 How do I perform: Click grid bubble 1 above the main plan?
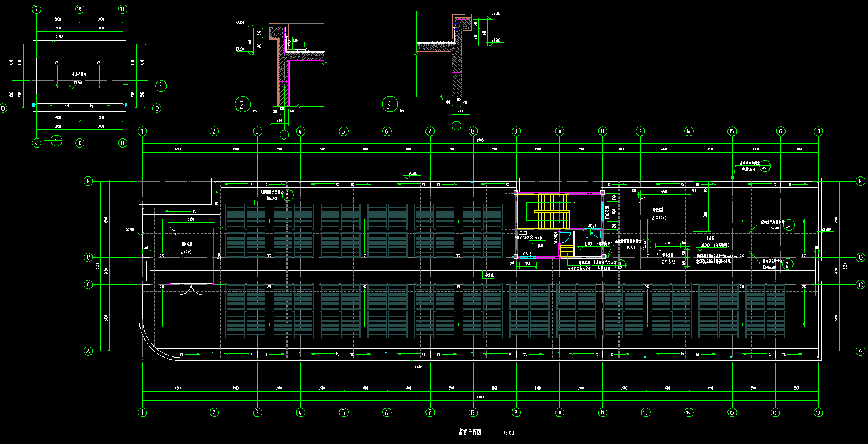click(x=142, y=131)
